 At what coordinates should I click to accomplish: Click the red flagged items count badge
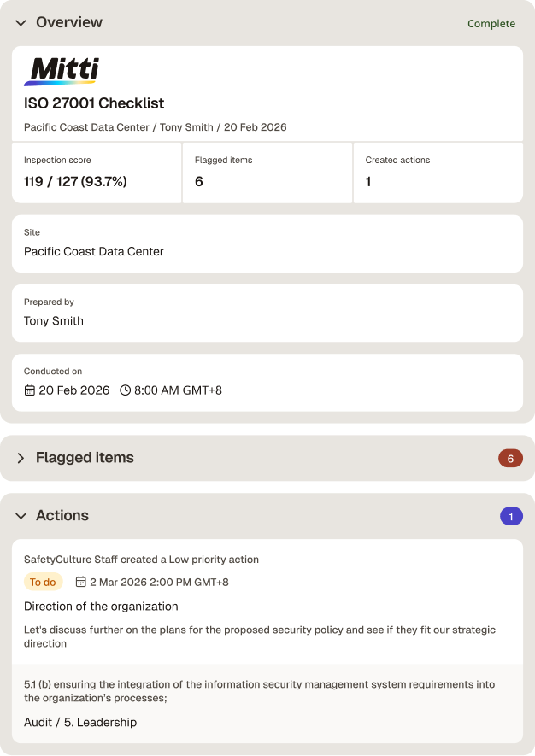[510, 459]
